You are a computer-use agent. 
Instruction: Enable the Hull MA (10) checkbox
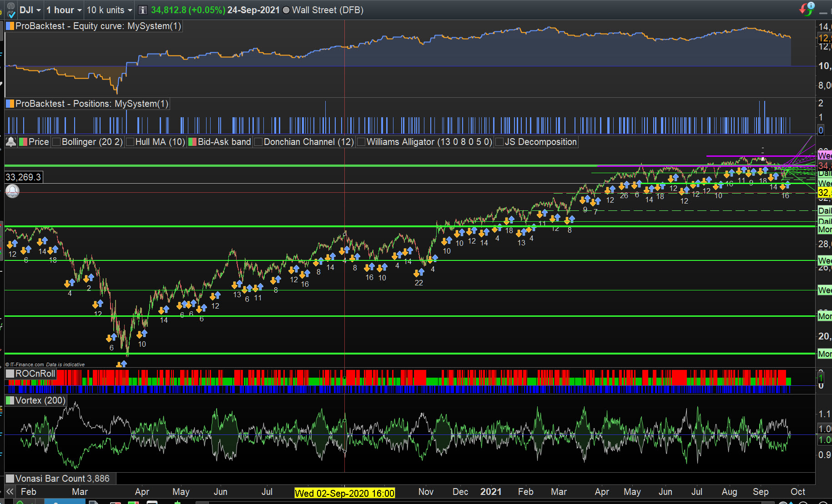click(130, 142)
